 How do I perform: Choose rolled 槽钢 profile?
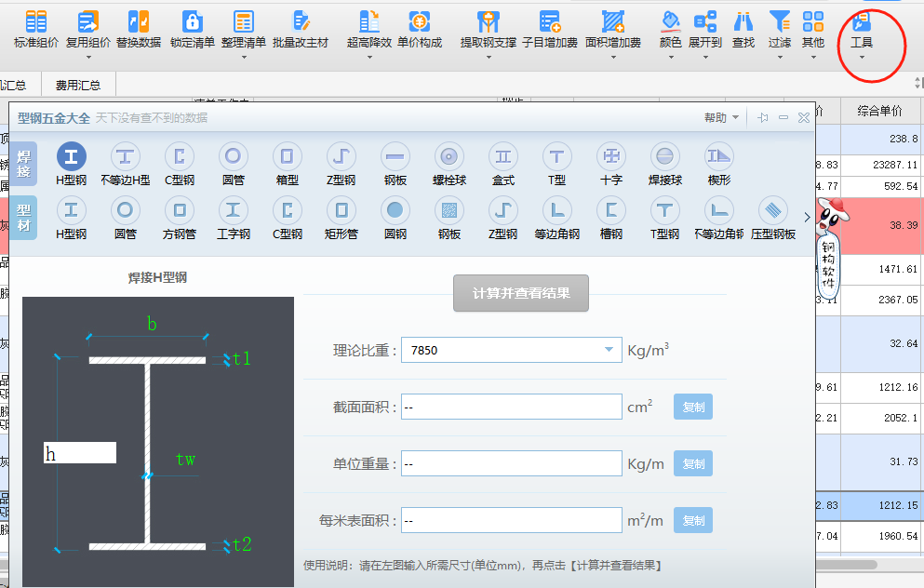pos(611,218)
